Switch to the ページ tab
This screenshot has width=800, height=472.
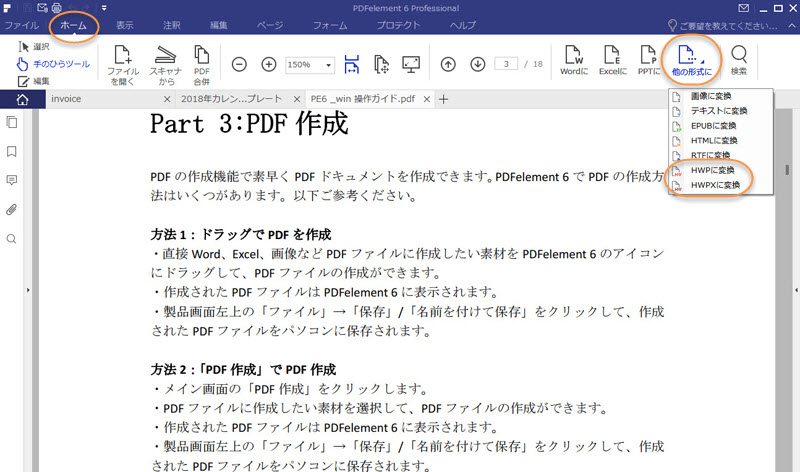tap(270, 25)
